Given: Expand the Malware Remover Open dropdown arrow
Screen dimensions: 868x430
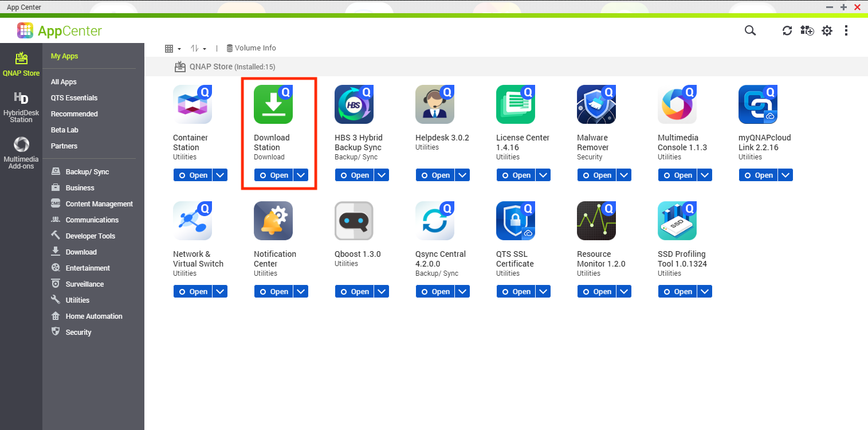Looking at the screenshot, I should (625, 175).
